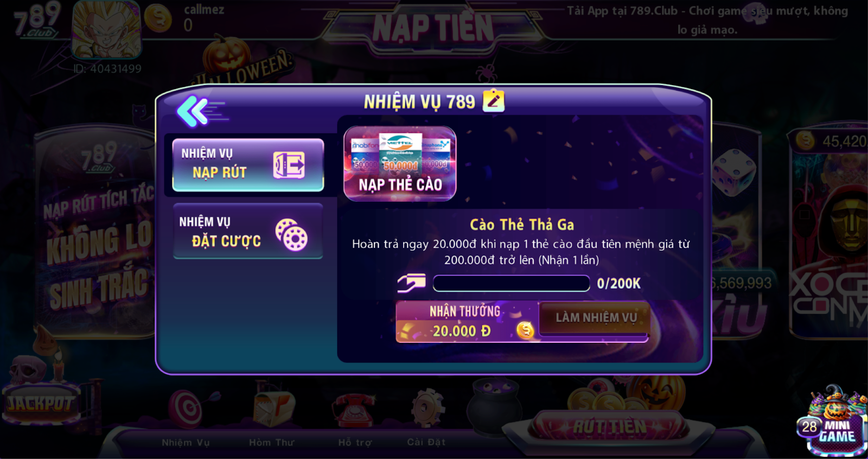Click the 0/200K mission progress bar
This screenshot has width=868, height=459.
tap(511, 283)
